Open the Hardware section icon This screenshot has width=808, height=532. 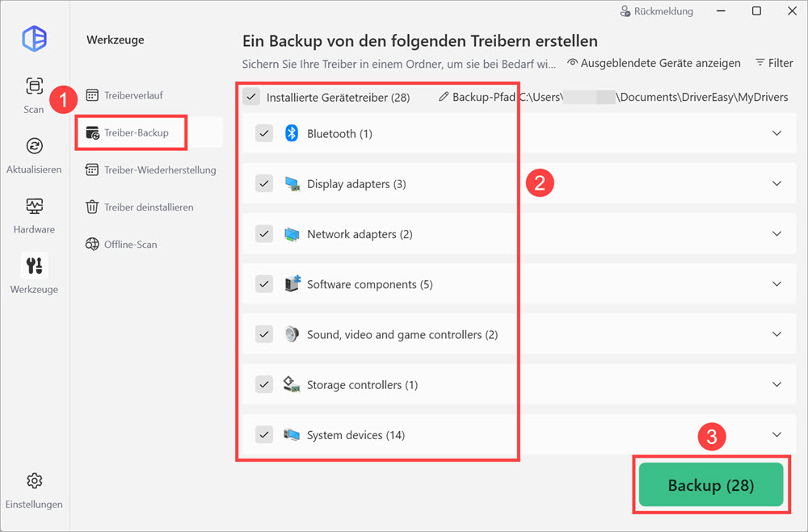pyautogui.click(x=34, y=206)
